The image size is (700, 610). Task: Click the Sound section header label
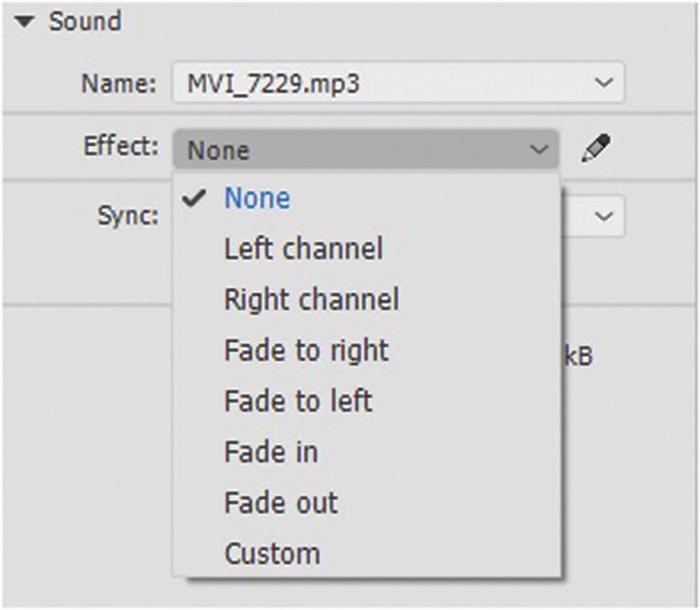coord(86,22)
